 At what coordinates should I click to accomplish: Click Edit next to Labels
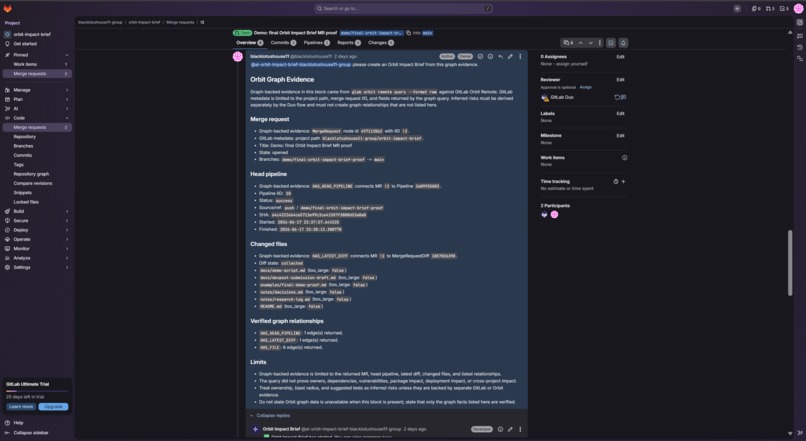620,114
